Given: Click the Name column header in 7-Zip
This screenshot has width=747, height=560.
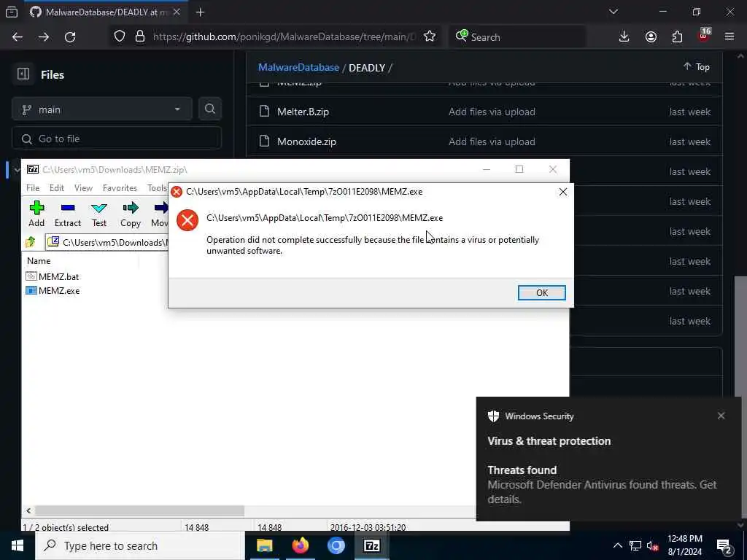Looking at the screenshot, I should [39, 261].
